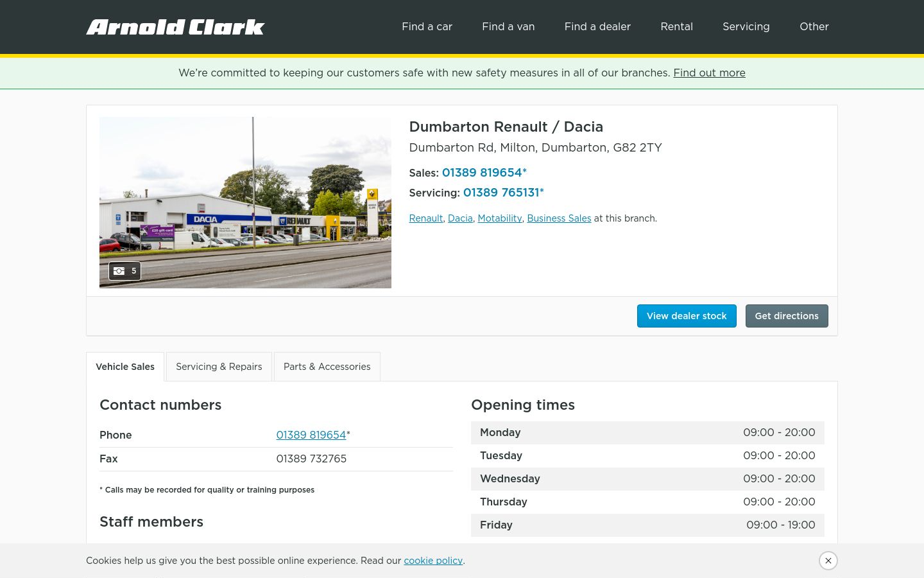This screenshot has height=578, width=924.
Task: Call the Sales number 01389 819654
Action: coord(484,172)
